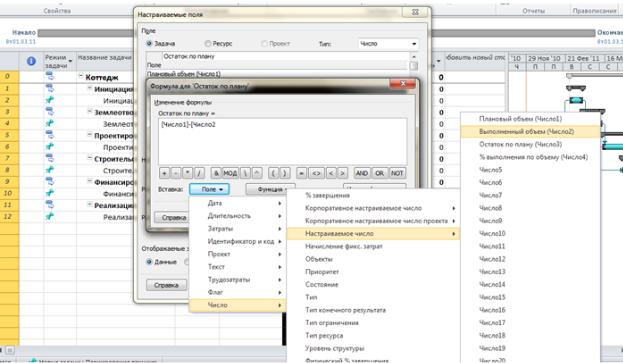623x363 pixels.
Task: Click the pin mode icon in row 12
Action: tap(50, 216)
